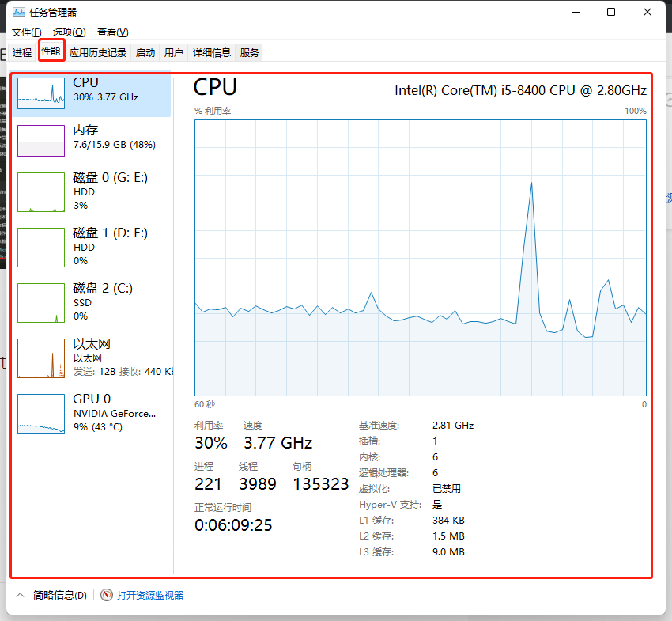This screenshot has width=672, height=621.
Task: Collapse view with 简略信息 arrow
Action: coord(20,595)
